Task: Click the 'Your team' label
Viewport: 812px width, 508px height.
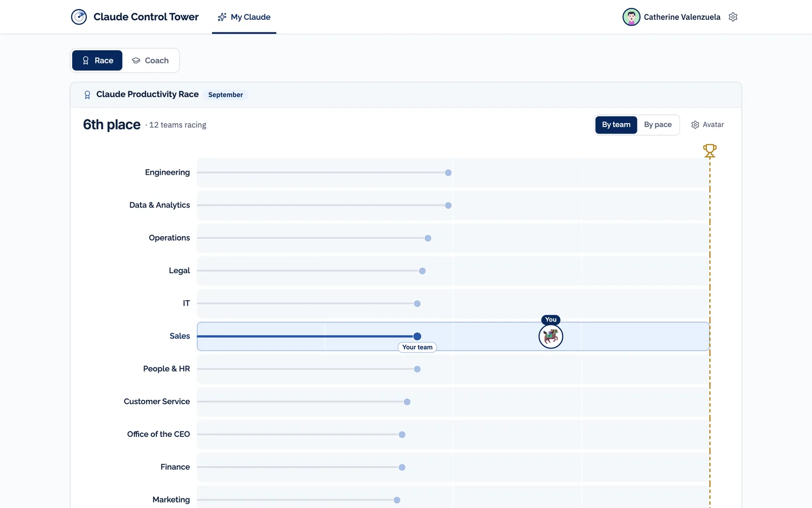Action: [x=417, y=347]
